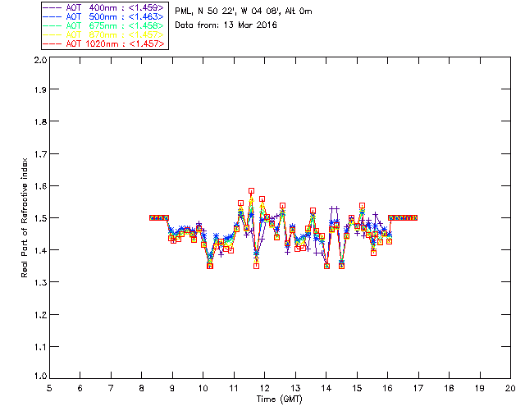Click the y-axis label '1.9'
Viewport: 525px width, 420px height.
click(x=40, y=89)
